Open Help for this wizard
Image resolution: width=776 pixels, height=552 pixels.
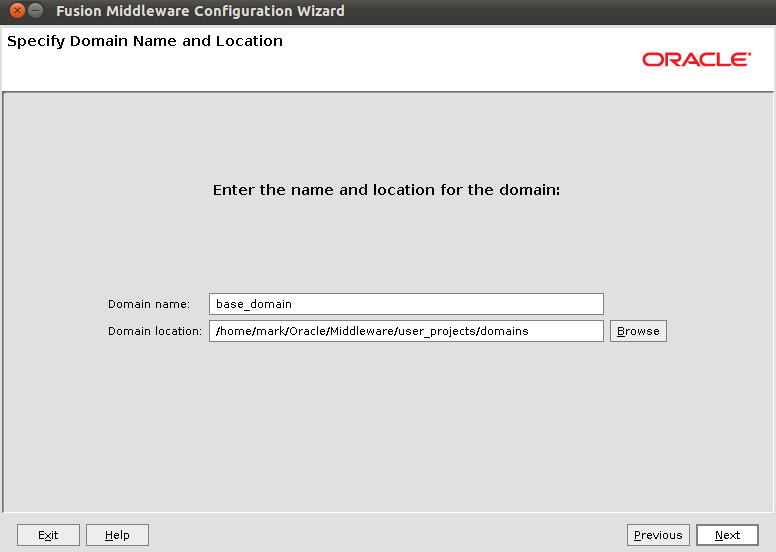pos(117,535)
